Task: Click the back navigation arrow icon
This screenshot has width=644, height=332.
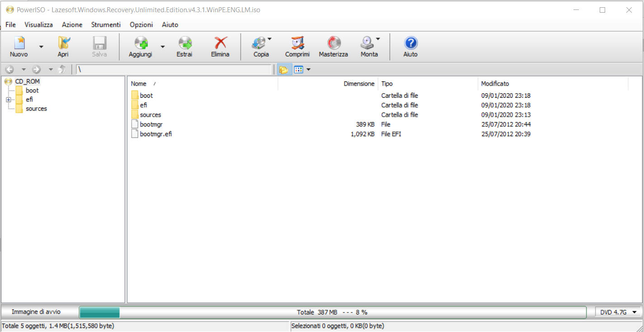Action: coord(9,70)
